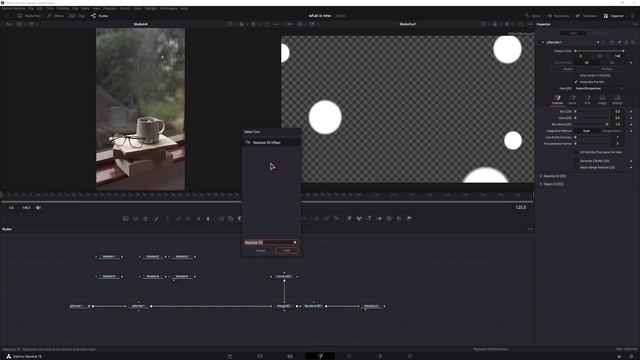Open the Playback menu
This screenshot has height=360, width=640.
tap(110, 8)
